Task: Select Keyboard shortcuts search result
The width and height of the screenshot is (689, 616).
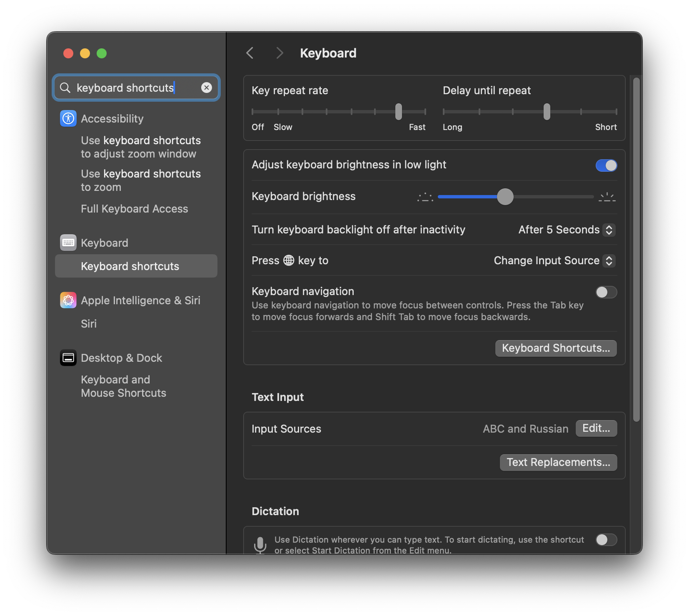Action: tap(136, 266)
